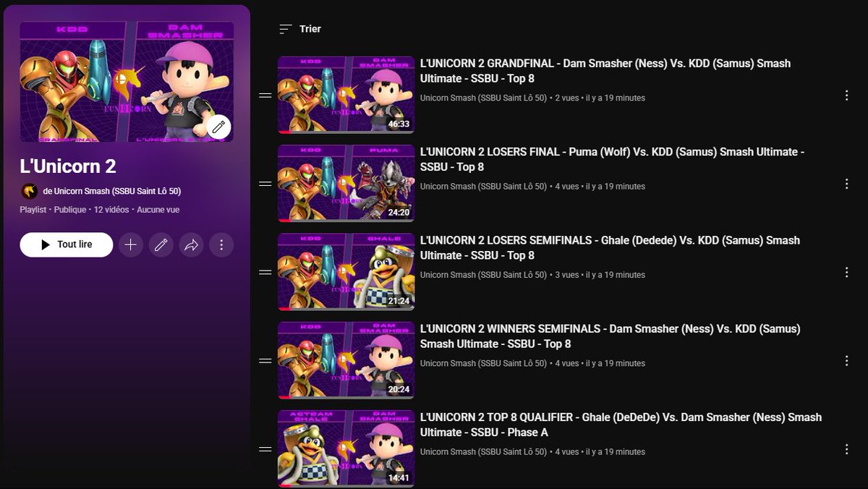The width and height of the screenshot is (868, 489).
Task: Open title L'UNICORN 2 LOSERS SEMIFINALS Ghale Vs. KDD
Action: click(610, 247)
